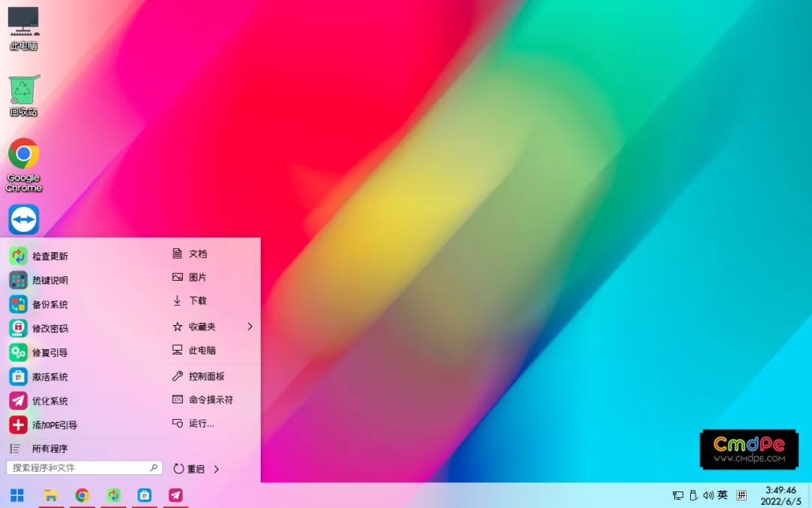Screen dimensions: 812x508
Task: Open 所有程序 all programs
Action: 49,449
